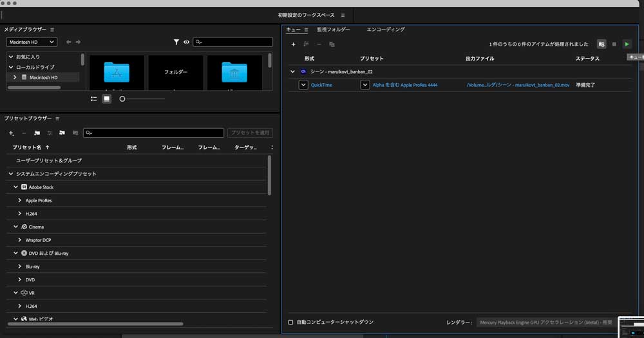Viewport: 644px width, 338px height.
Task: Start the queue with the green play button
Action: (627, 44)
